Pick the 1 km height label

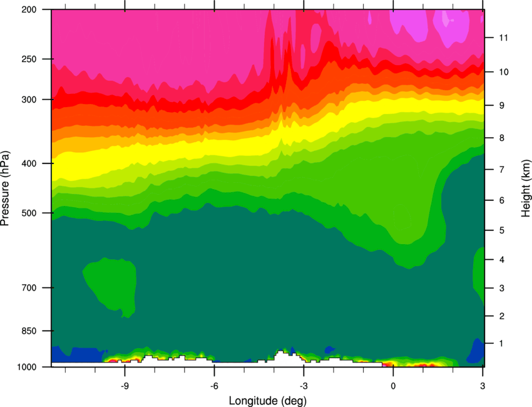click(x=501, y=344)
